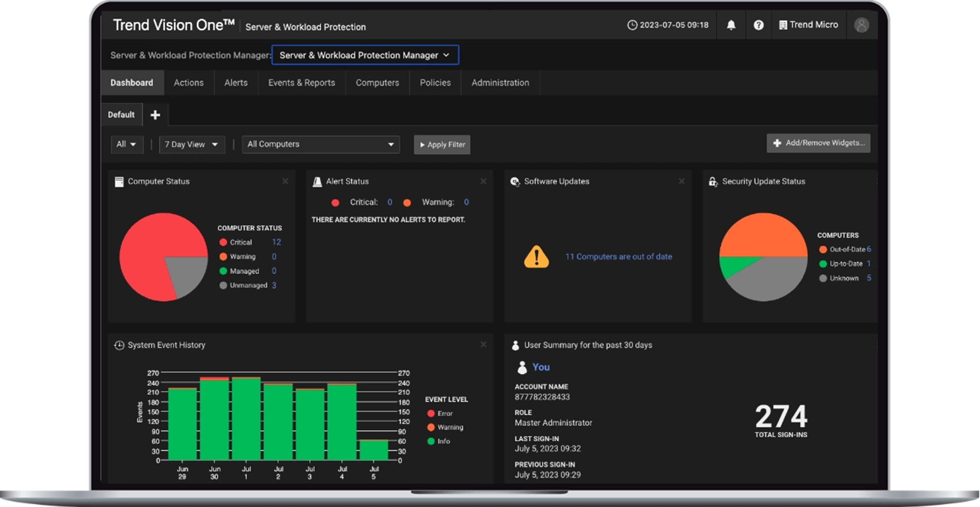Image resolution: width=980 pixels, height=507 pixels.
Task: Click the Alert Status widget icon
Action: (317, 182)
